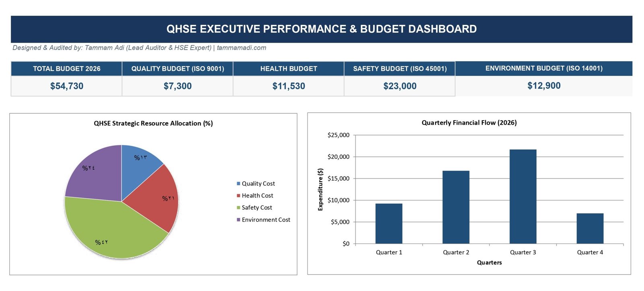Click the $5,000 axis tick label
Viewport: 644px width, 291px height.
[x=340, y=222]
